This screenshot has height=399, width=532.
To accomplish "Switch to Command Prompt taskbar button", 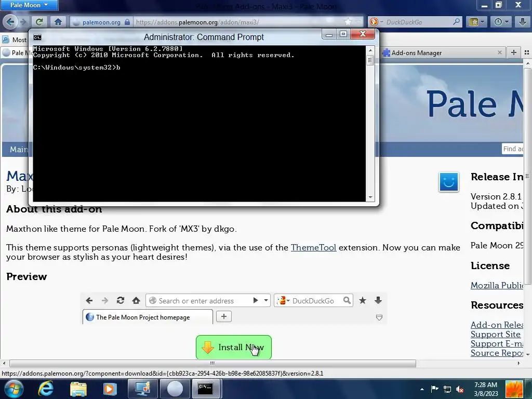I will point(207,389).
